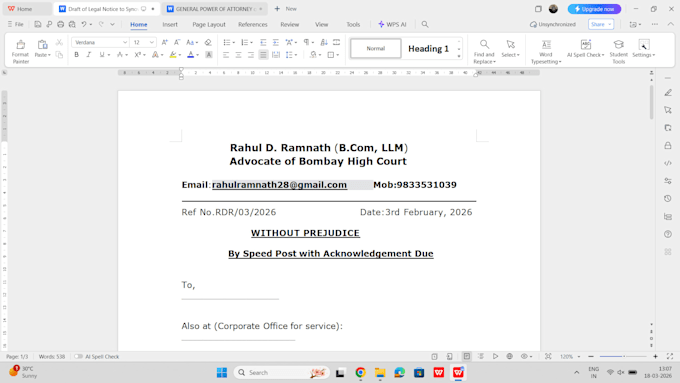Image resolution: width=680 pixels, height=383 pixels.
Task: Toggle distributed alignment
Action: click(x=276, y=55)
